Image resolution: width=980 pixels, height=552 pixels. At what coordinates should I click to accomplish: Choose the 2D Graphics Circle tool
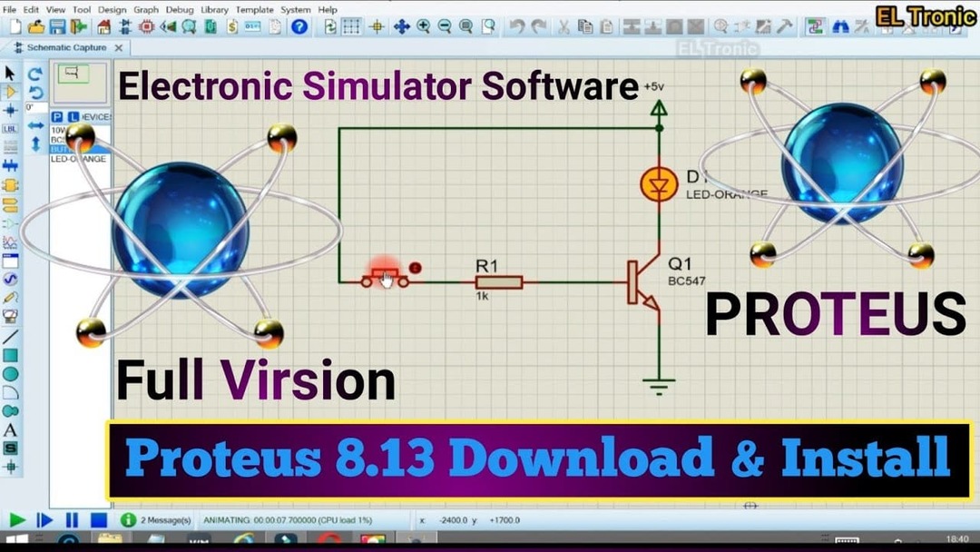pos(10,374)
